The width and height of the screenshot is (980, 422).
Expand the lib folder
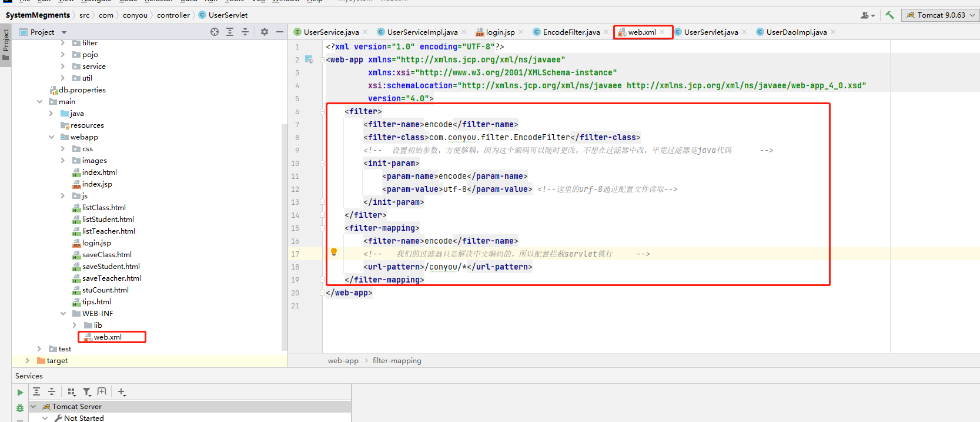point(75,325)
